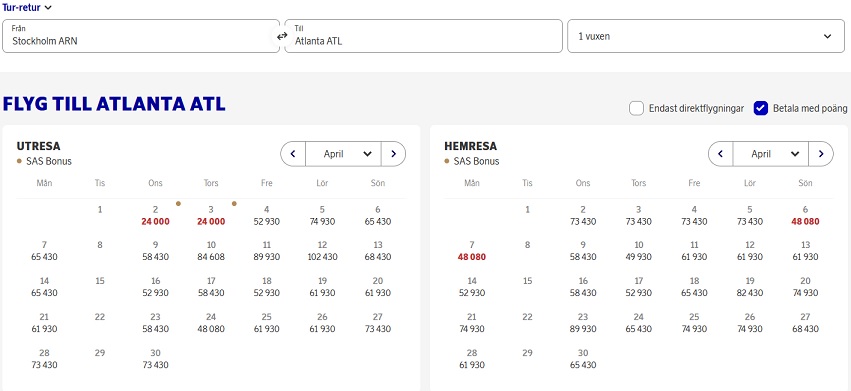851x391 pixels.
Task: Choose April 7 return for 48 080 points
Action: point(472,251)
